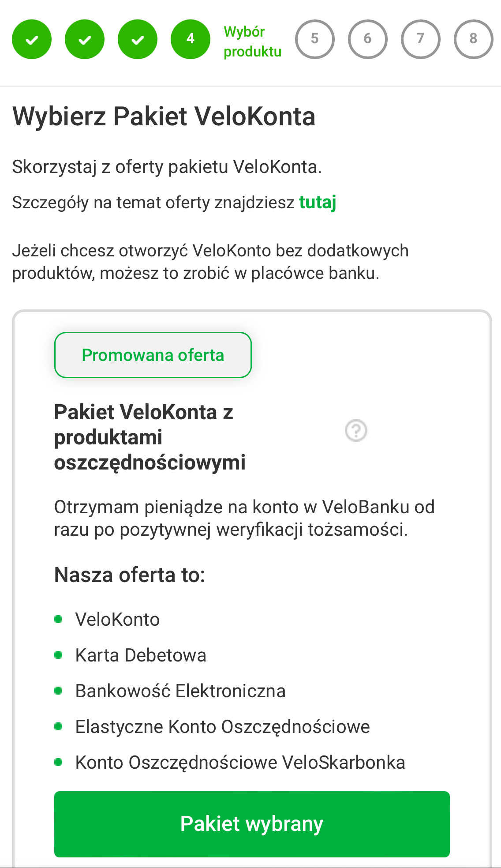Select 'Elastyczne Konto Oszczędnościowe' list entry
Viewport: 501px width, 868px height.
tap(222, 727)
